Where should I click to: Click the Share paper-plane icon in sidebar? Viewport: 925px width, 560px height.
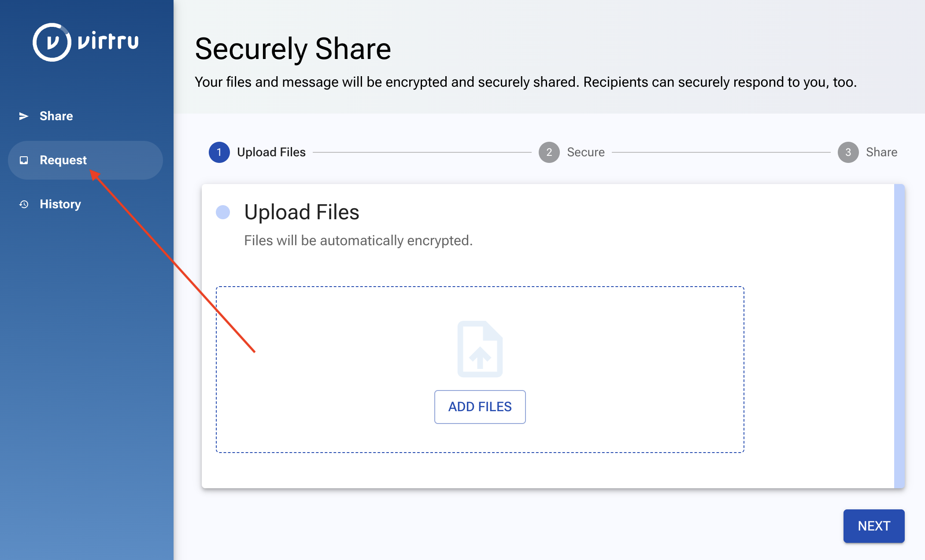24,116
